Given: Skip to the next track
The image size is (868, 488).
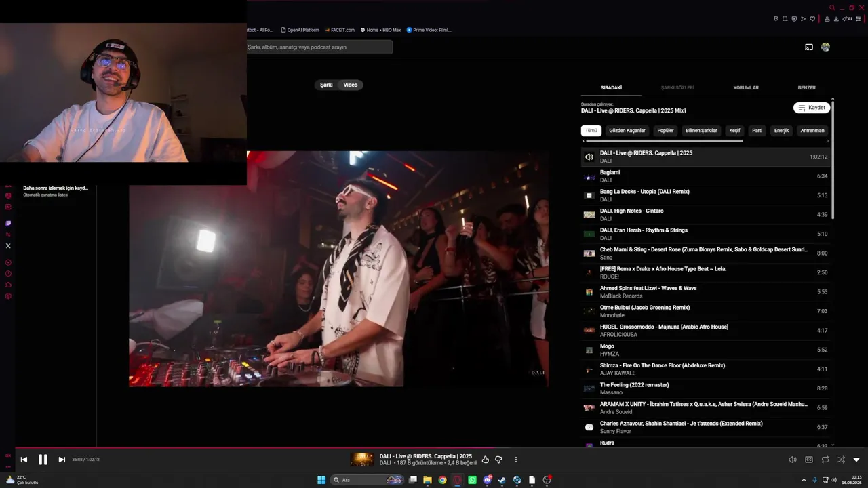Looking at the screenshot, I should [62, 460].
